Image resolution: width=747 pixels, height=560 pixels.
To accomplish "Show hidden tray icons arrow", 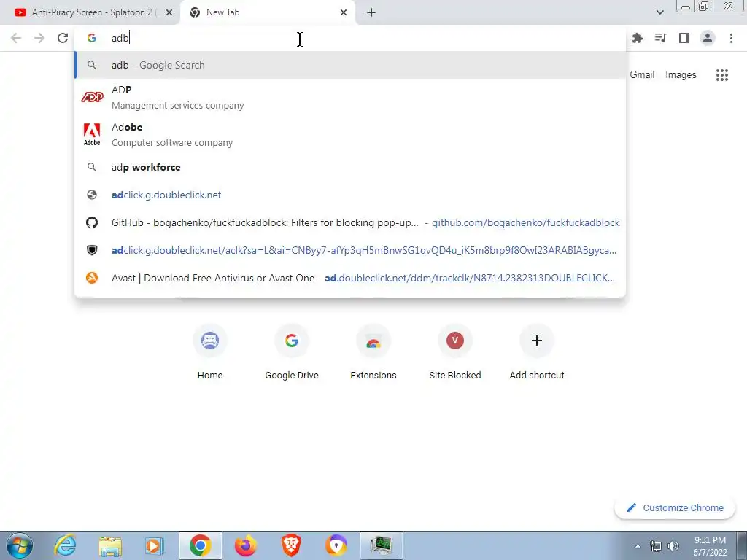I will pyautogui.click(x=638, y=546).
